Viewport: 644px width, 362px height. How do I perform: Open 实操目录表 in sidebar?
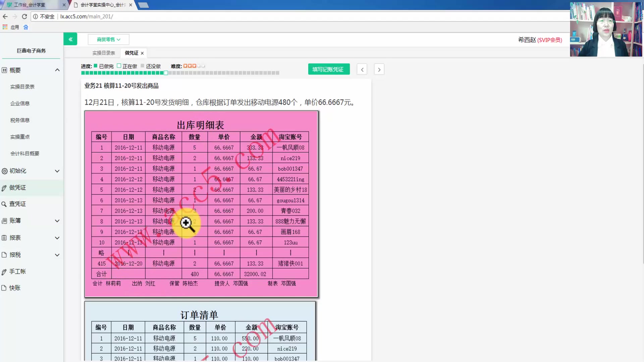click(22, 86)
